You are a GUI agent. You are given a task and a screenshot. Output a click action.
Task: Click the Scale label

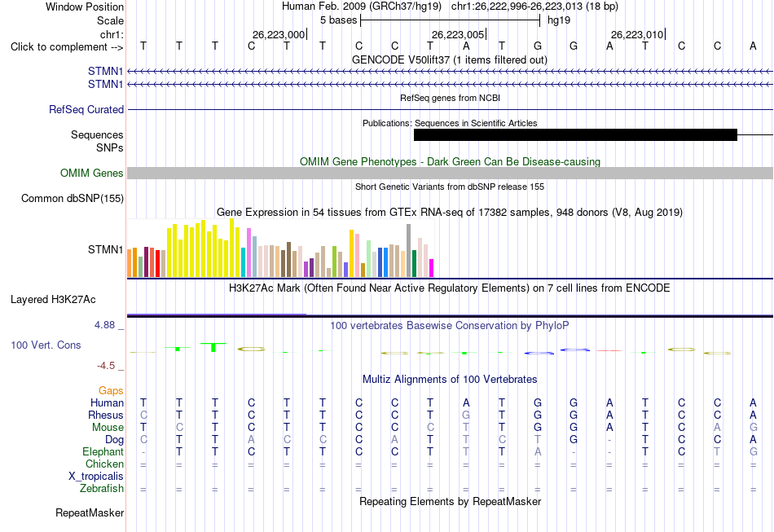(110, 20)
